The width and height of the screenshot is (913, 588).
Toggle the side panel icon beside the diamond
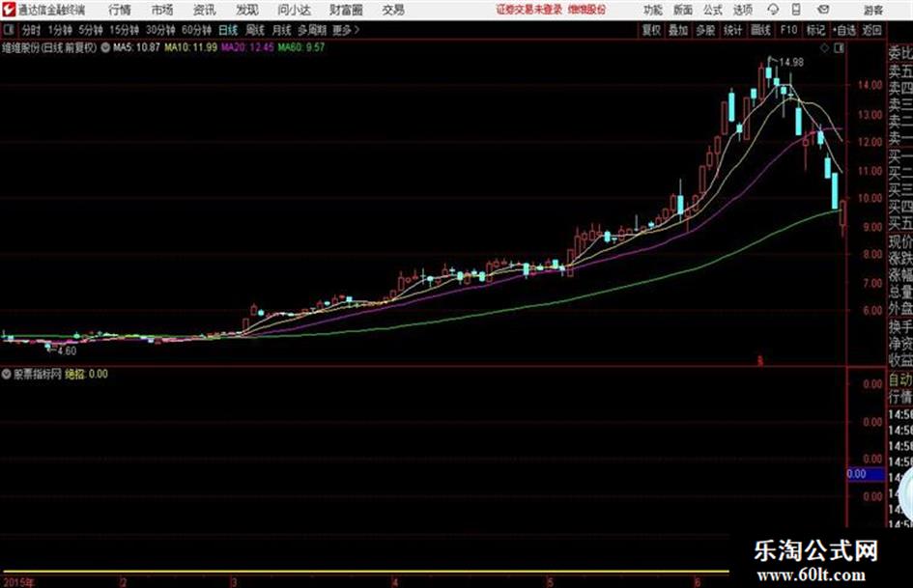click(x=839, y=48)
